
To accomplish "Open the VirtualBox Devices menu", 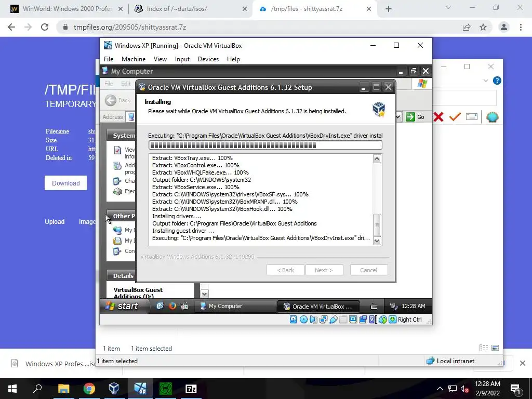I will [208, 59].
